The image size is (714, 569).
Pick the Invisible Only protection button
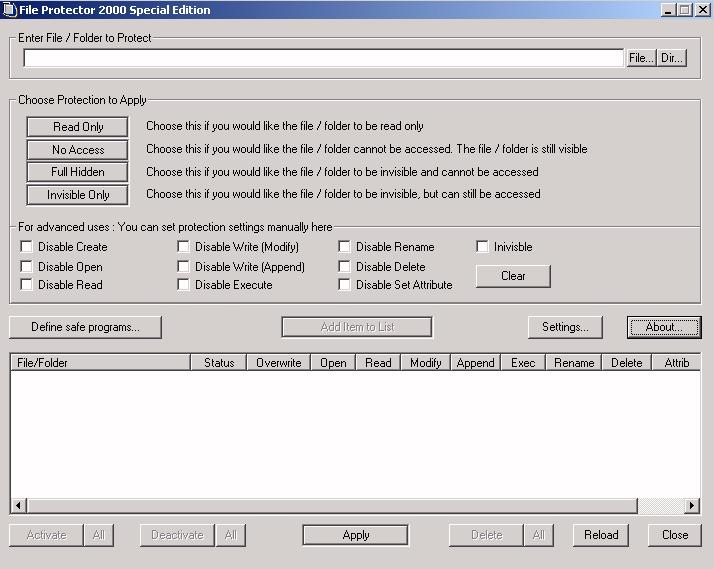tap(77, 195)
